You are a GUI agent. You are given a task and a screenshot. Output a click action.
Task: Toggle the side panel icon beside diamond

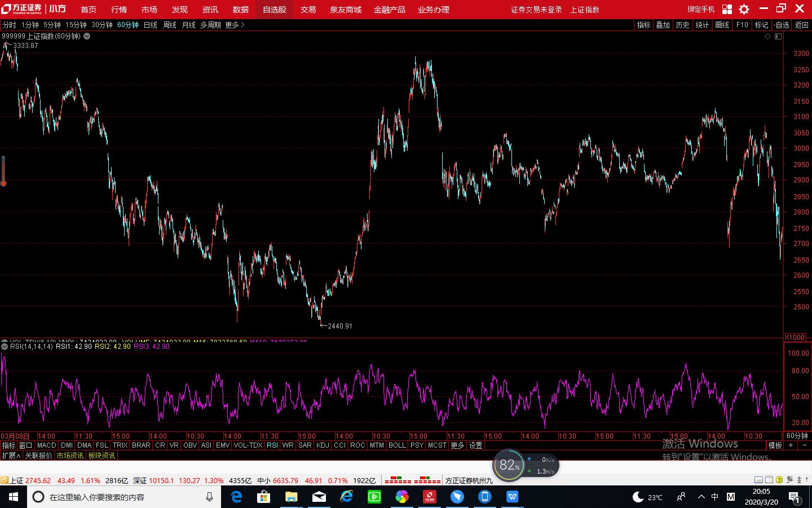(778, 36)
